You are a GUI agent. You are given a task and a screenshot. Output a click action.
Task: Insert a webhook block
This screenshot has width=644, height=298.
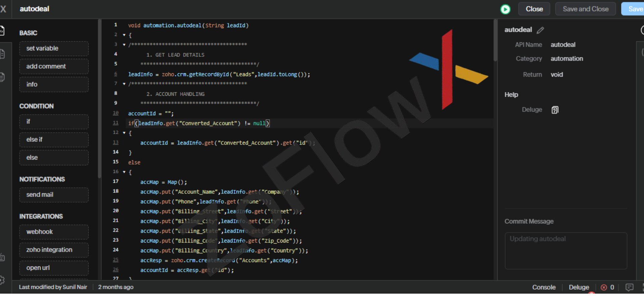click(x=54, y=232)
